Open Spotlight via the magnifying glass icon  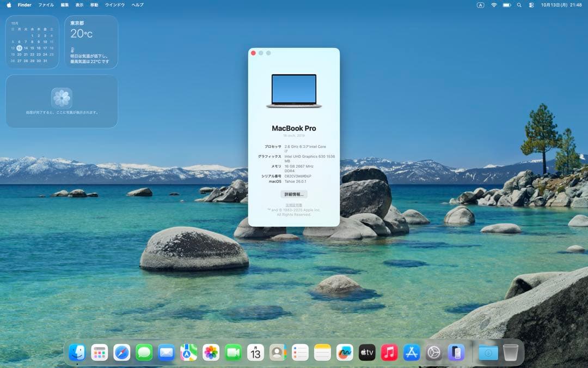tap(519, 5)
